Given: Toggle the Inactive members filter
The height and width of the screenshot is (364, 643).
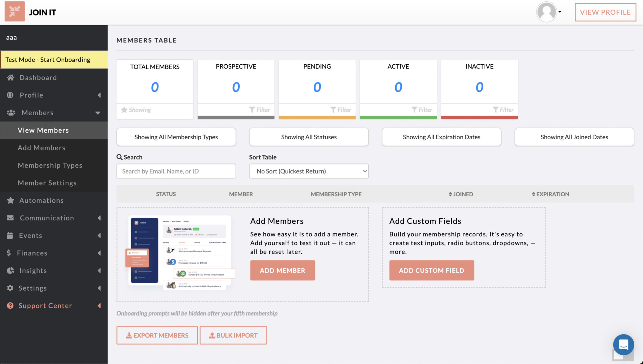Looking at the screenshot, I should (503, 110).
